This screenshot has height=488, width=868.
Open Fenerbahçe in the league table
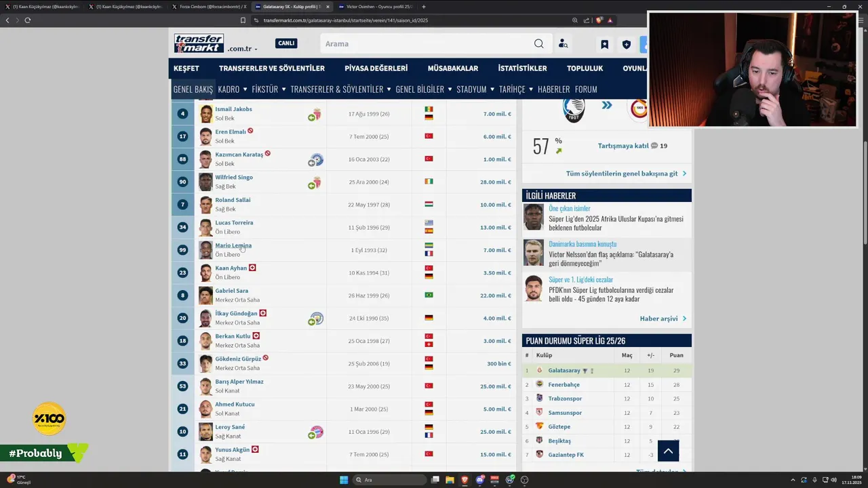[x=564, y=385]
